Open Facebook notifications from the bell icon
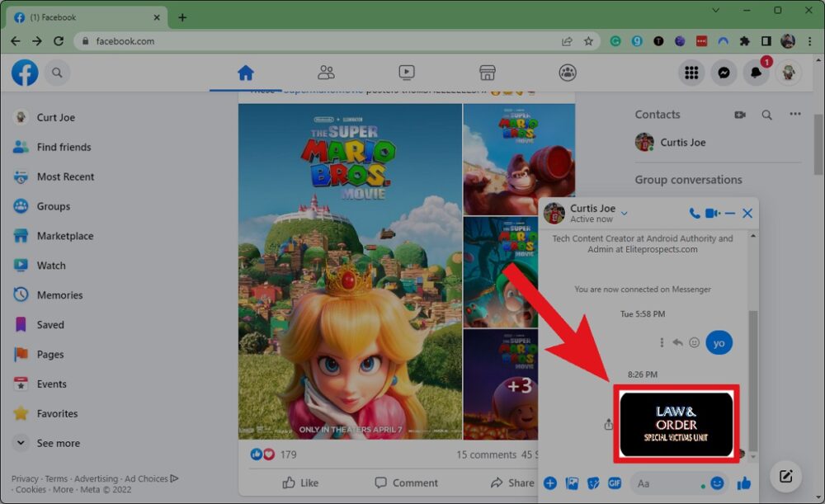Image resolution: width=825 pixels, height=504 pixels. click(757, 73)
